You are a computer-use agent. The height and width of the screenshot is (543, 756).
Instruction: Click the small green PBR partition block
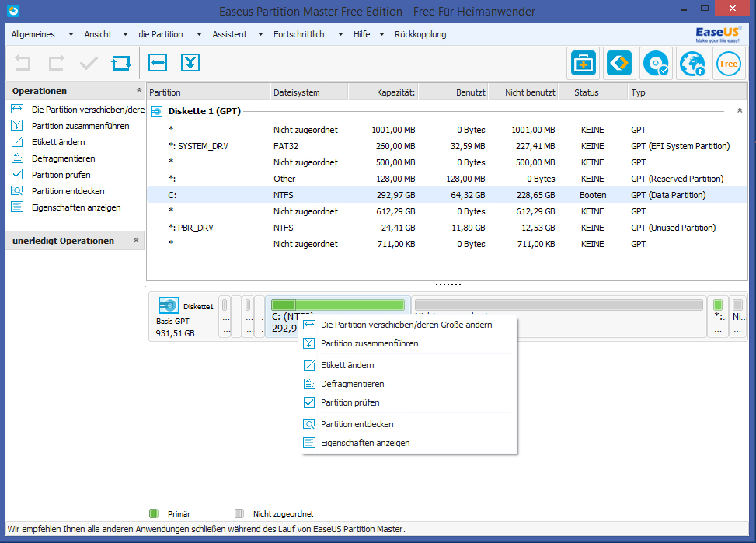[718, 305]
